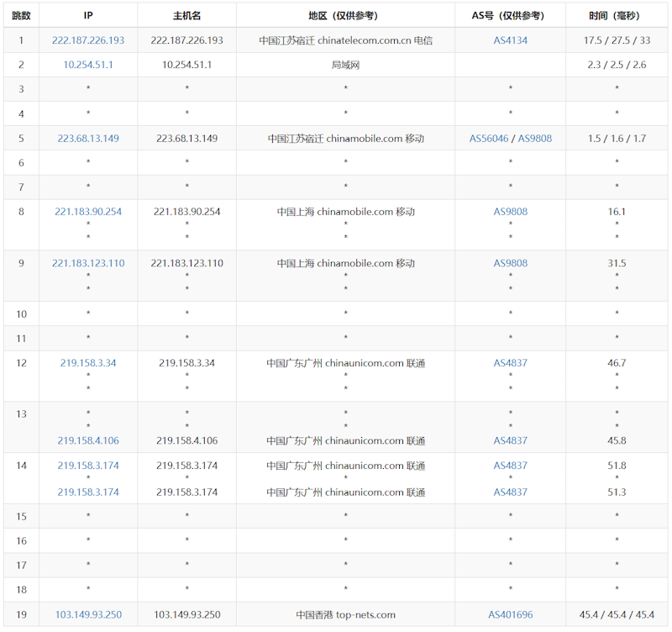Select time value 16.1
672x632 pixels.
coord(617,212)
